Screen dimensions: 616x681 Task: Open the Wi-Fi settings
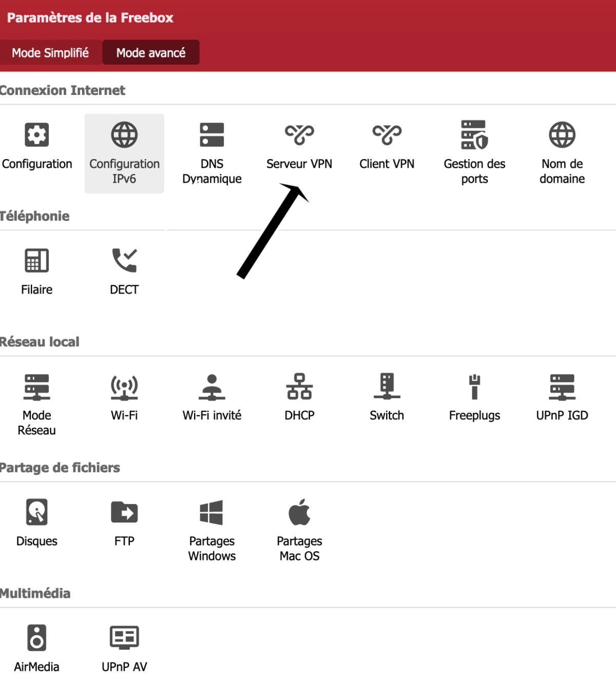[124, 387]
